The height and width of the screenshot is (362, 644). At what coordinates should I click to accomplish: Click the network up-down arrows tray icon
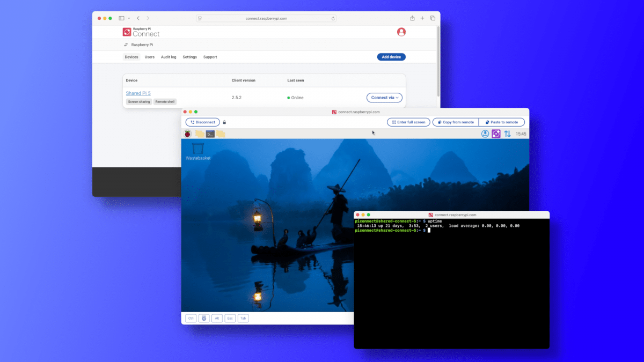(507, 134)
